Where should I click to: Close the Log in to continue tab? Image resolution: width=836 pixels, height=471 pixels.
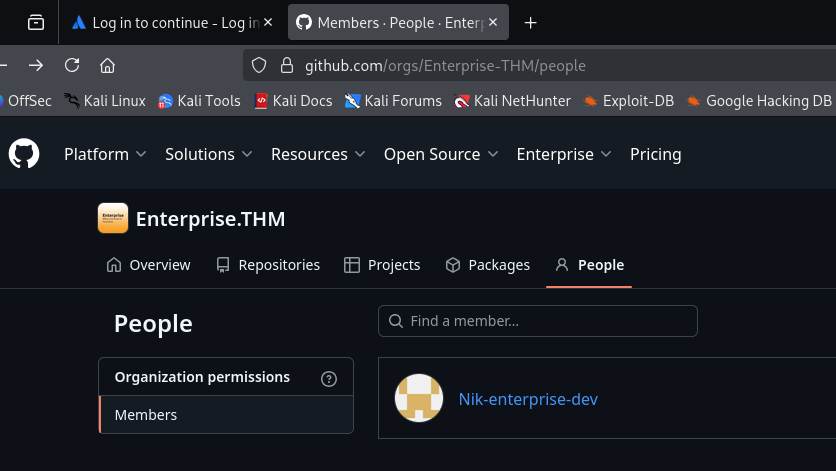coord(268,22)
